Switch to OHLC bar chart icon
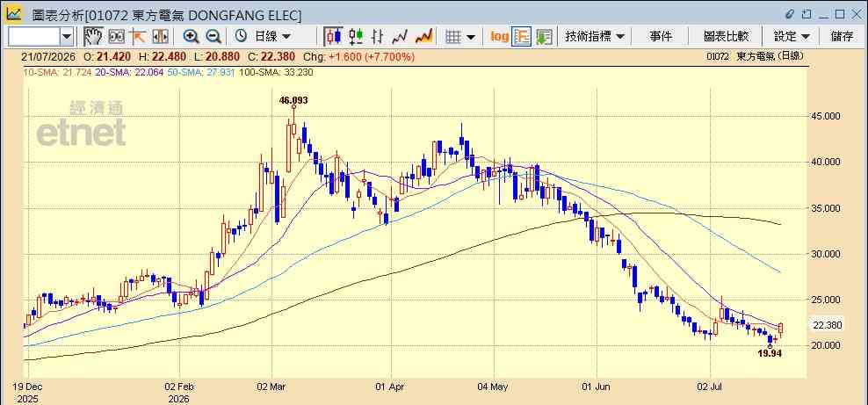The height and width of the screenshot is (405, 868). point(378,37)
